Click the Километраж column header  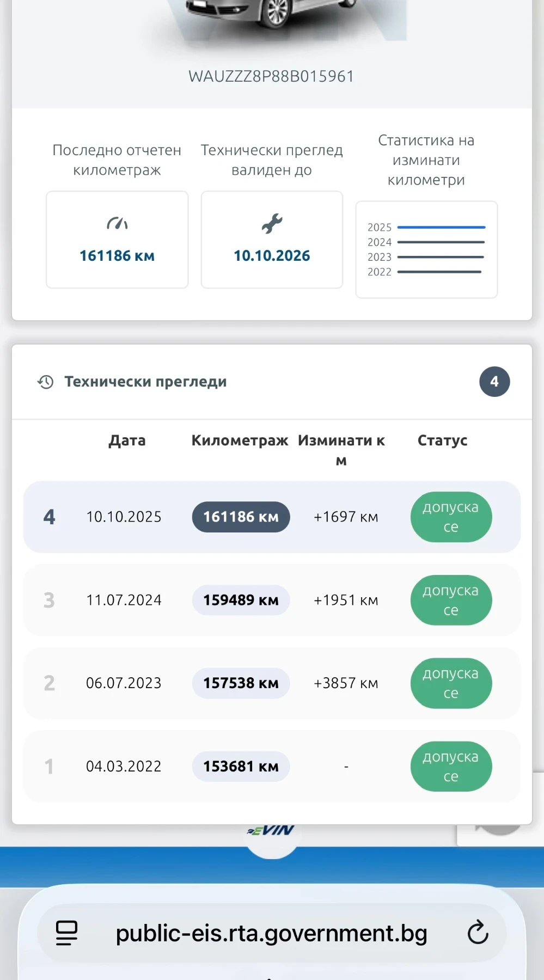[x=240, y=440]
